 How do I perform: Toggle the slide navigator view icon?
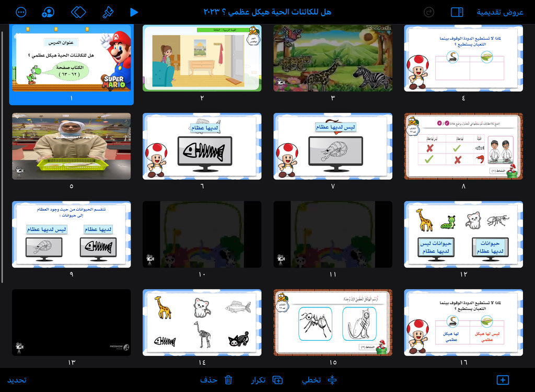coord(457,13)
